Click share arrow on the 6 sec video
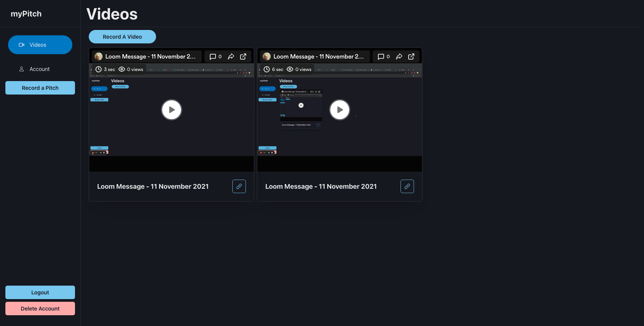 coord(399,57)
